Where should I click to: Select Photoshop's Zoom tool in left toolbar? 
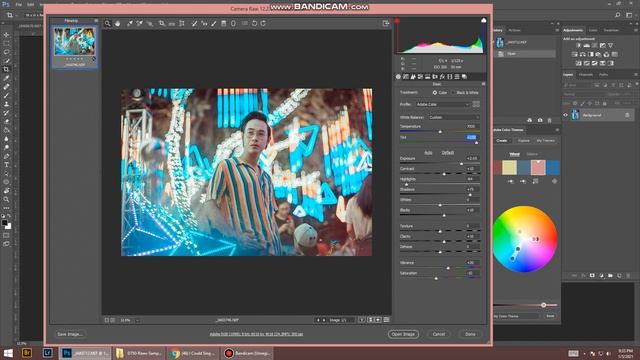[6, 200]
